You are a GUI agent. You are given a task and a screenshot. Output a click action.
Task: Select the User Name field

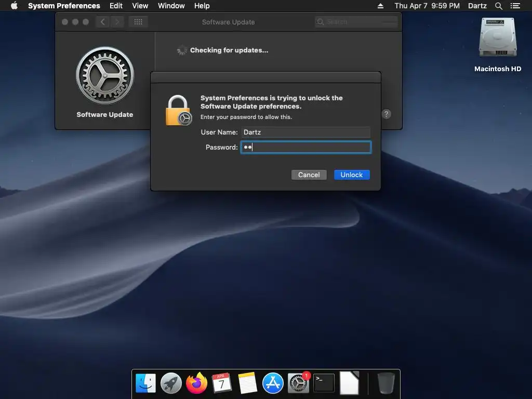[x=305, y=132]
